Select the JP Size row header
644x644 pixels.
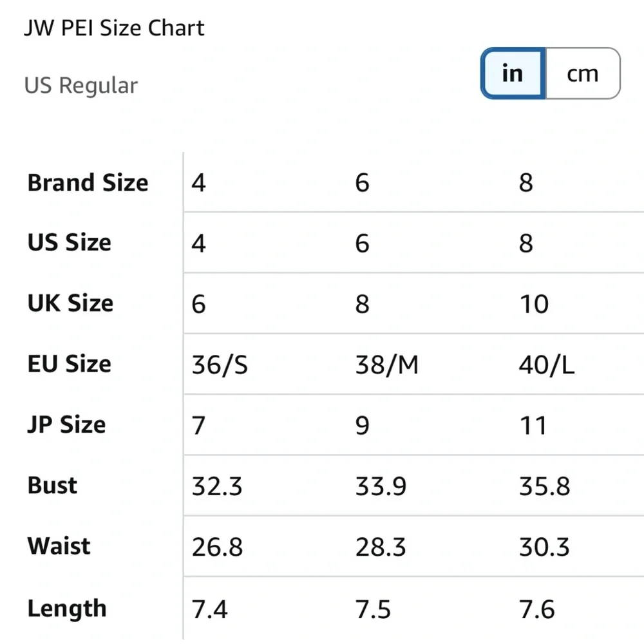[x=66, y=424]
